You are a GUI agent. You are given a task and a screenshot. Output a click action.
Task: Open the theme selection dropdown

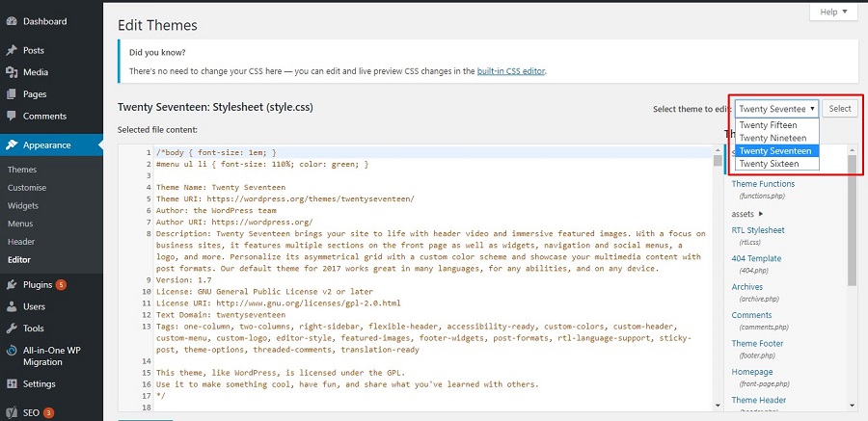click(777, 109)
